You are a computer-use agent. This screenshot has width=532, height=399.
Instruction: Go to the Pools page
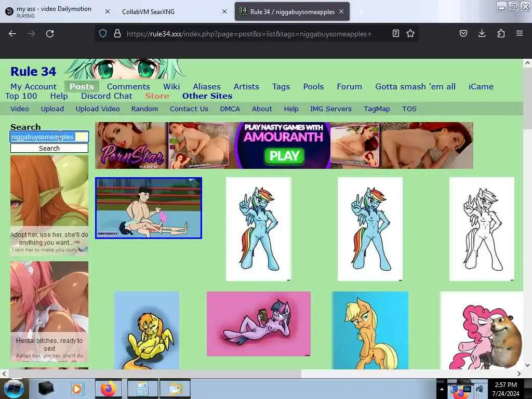click(313, 87)
